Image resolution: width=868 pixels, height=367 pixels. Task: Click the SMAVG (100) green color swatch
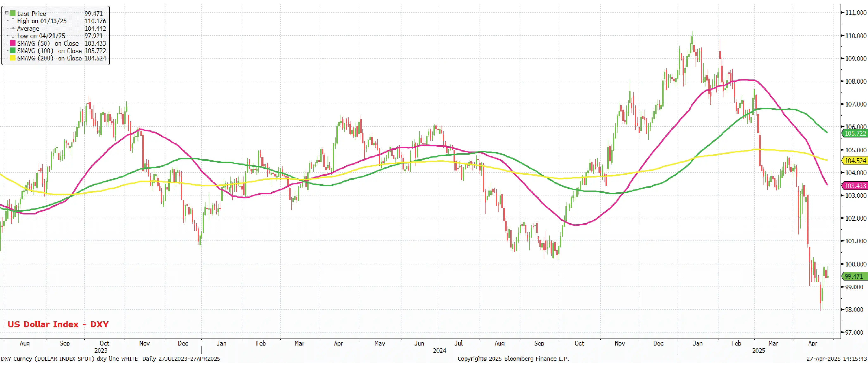(x=13, y=51)
